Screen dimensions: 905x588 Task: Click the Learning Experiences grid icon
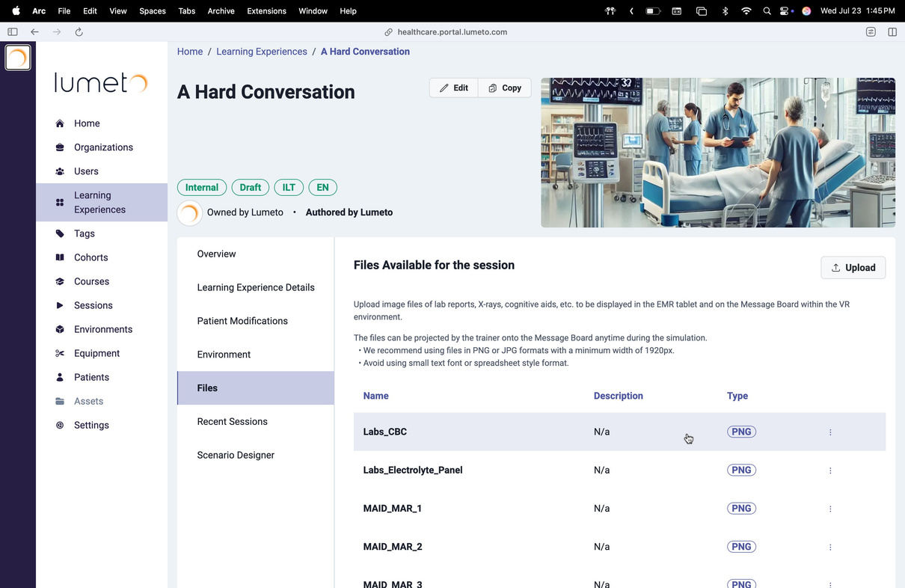[x=60, y=203]
